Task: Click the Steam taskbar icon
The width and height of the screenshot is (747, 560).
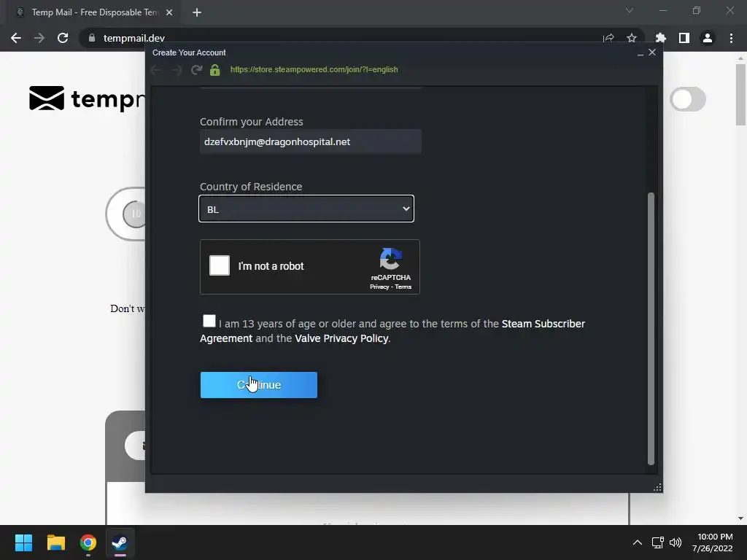Action: click(120, 542)
